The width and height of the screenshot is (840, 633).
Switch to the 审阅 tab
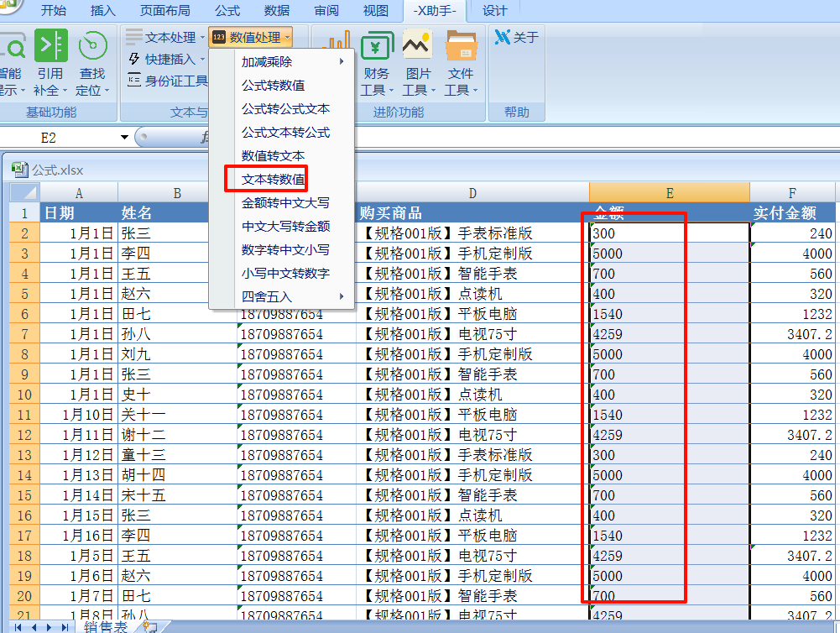pos(326,10)
